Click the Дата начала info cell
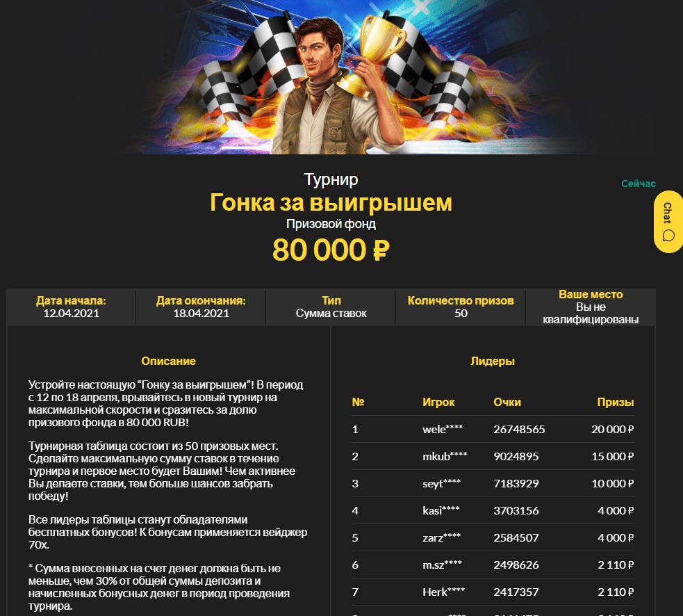Viewport: 683px width, 616px height. [71, 307]
